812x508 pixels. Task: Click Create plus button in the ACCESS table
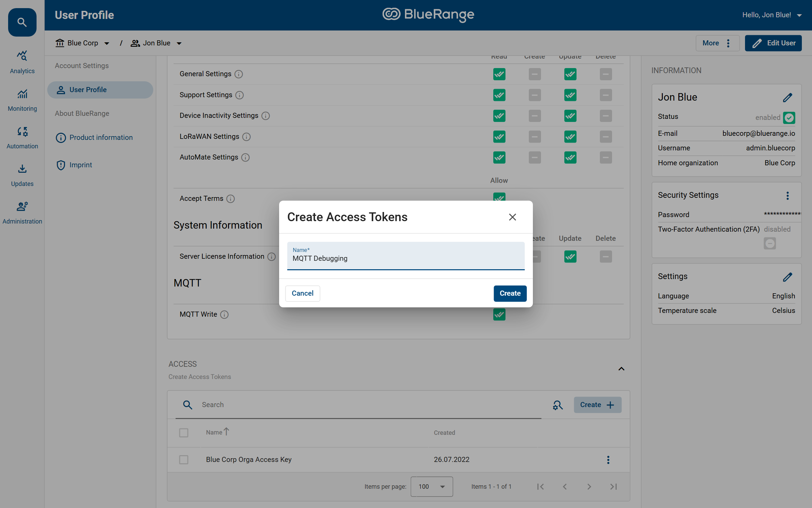coord(597,405)
